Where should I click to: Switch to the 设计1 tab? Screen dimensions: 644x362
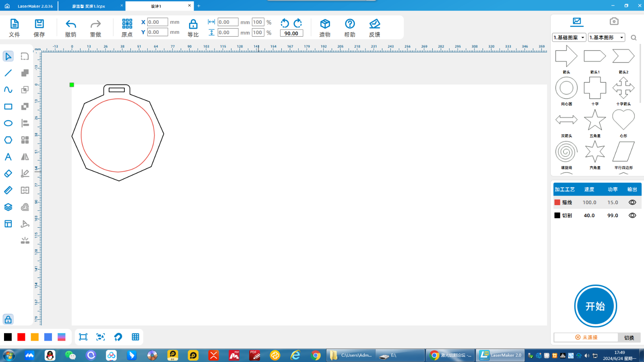[156, 6]
